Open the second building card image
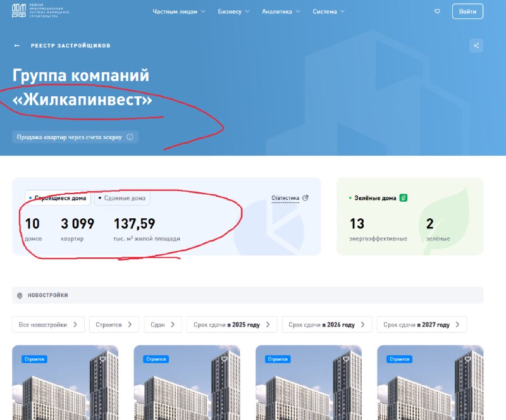Screen dimensions: 506x420 coord(187,383)
